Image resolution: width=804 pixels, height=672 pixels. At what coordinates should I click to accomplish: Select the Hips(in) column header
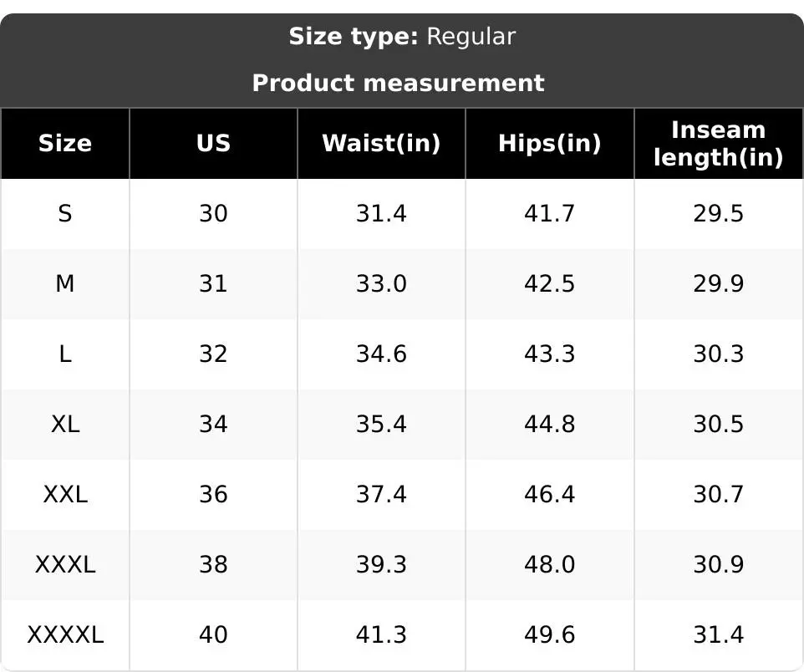(x=549, y=143)
